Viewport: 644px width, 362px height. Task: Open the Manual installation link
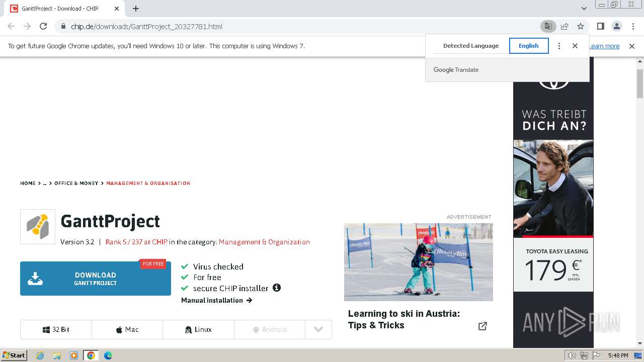click(x=217, y=300)
